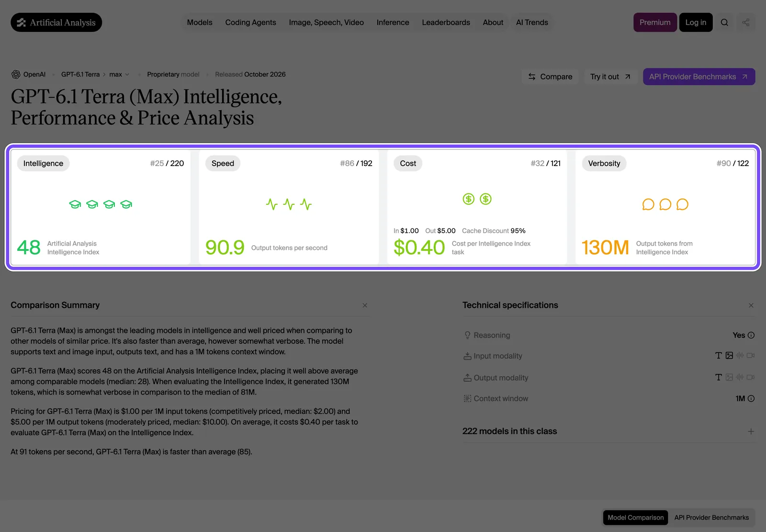Screen dimensions: 766x532
Task: Close the Technical specifications panel
Action: pyautogui.click(x=751, y=306)
